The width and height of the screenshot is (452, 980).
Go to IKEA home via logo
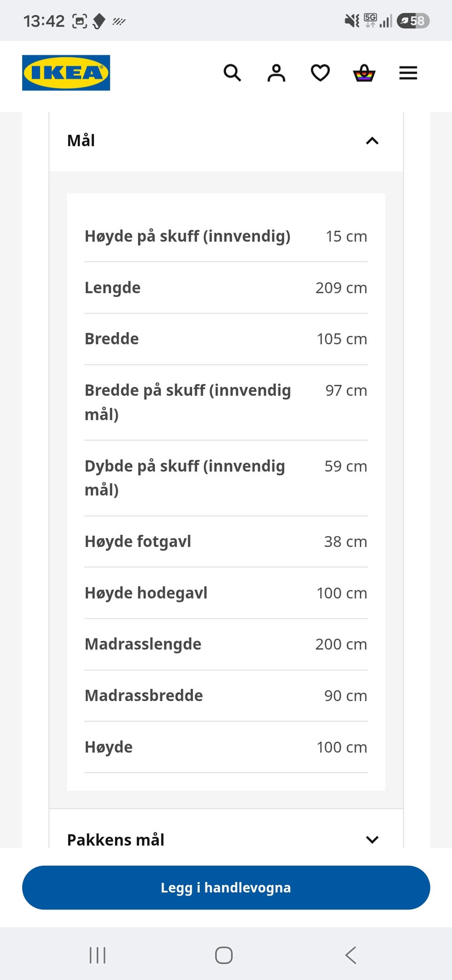66,73
